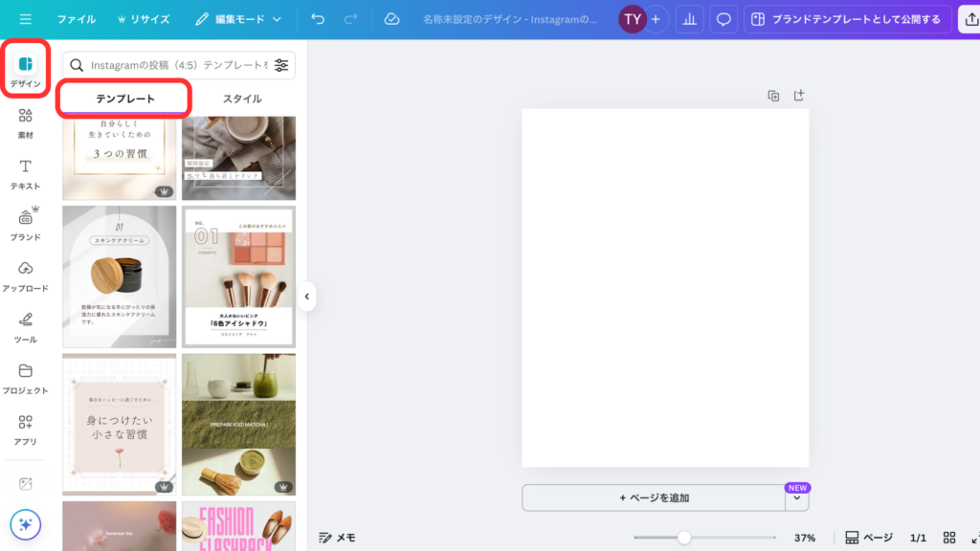Click ブランドテンプレートとして公開する button
This screenshot has height=551, width=980.
(846, 19)
